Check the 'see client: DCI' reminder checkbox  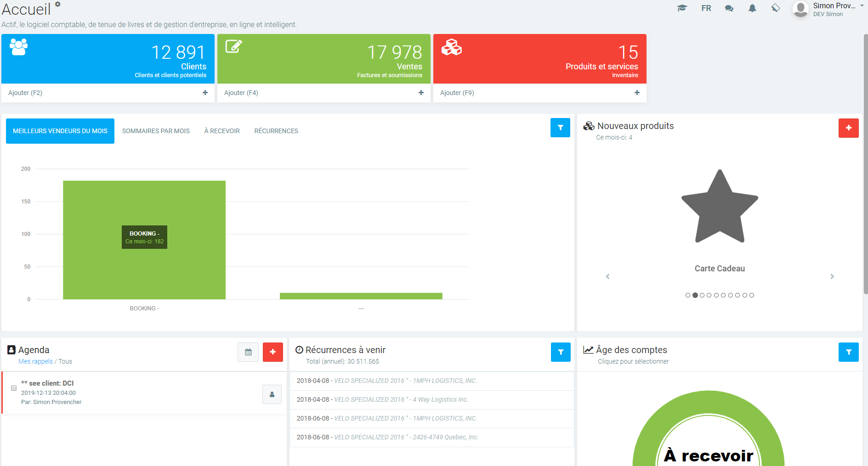tap(14, 388)
